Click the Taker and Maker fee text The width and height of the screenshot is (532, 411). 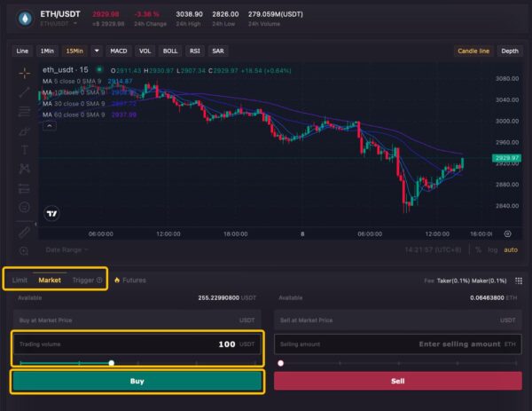pos(472,281)
